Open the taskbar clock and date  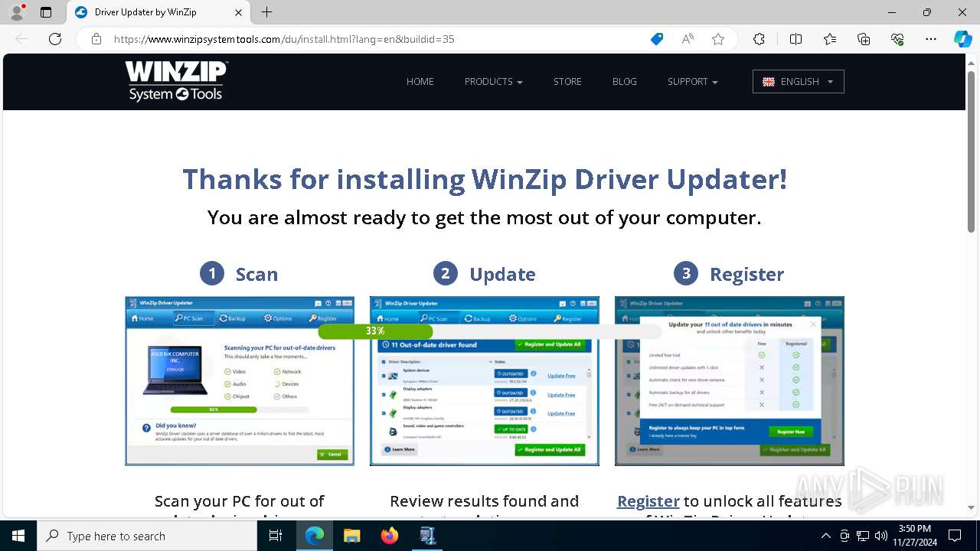[x=915, y=536]
